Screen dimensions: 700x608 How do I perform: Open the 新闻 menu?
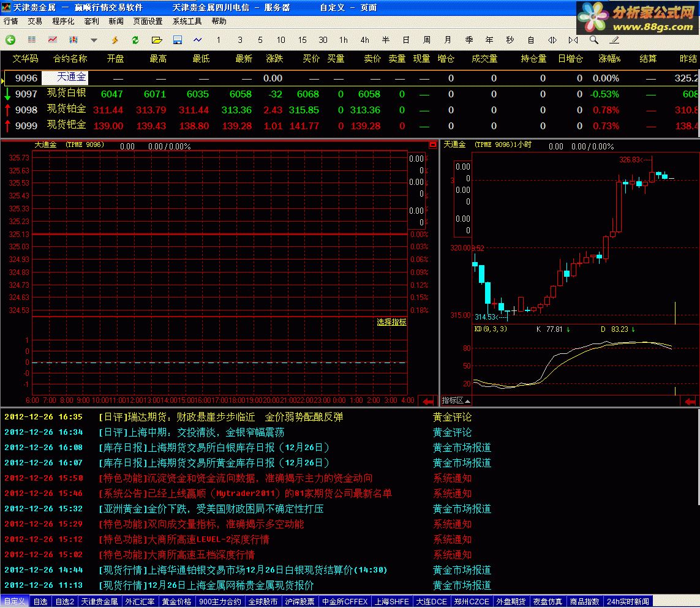coord(116,21)
